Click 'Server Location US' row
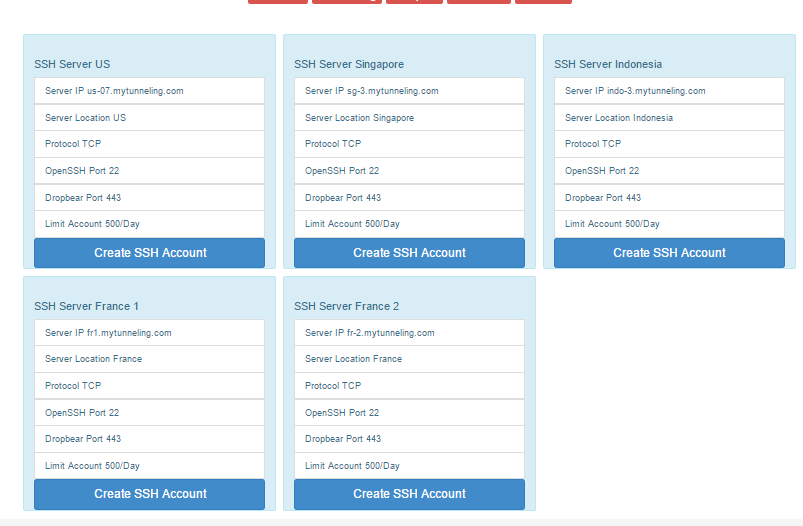Viewport: 803px width, 526px height. pyautogui.click(x=150, y=117)
